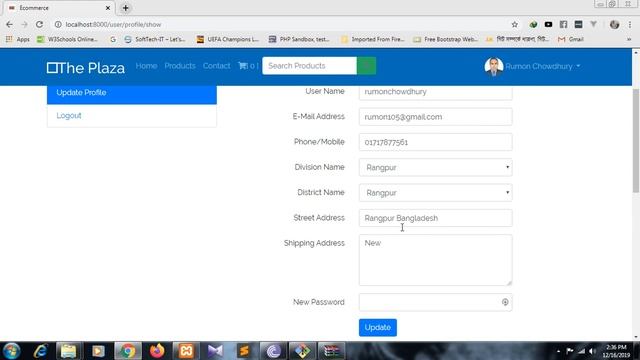The image size is (640, 360).
Task: Open Apps bookmarks shortcut
Action: pos(18,39)
